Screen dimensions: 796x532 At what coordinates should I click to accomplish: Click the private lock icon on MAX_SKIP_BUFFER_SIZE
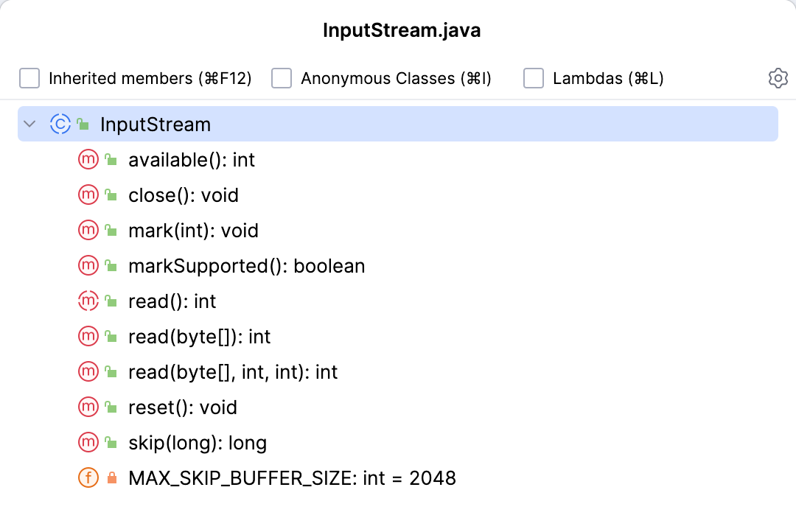(x=112, y=478)
